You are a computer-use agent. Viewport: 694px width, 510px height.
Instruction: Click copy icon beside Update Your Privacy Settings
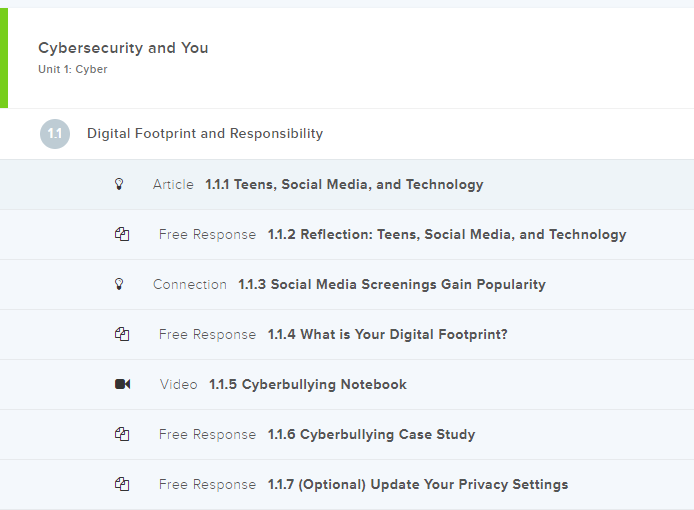[122, 484]
